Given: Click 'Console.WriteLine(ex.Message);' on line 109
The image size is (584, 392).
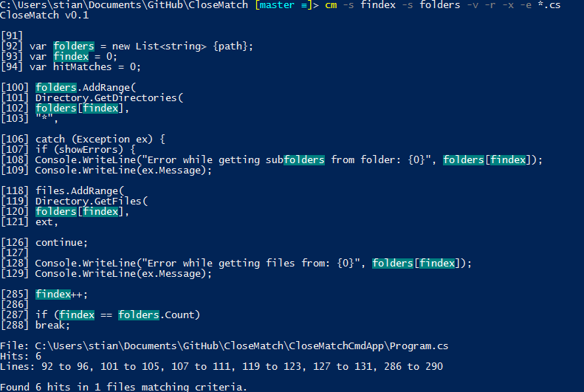Looking at the screenshot, I should coord(123,171).
